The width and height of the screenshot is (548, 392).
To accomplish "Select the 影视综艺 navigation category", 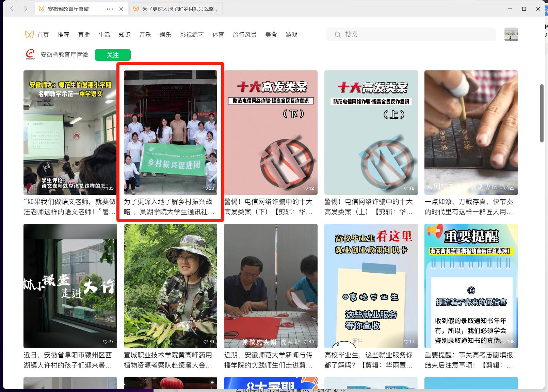I will pos(192,35).
